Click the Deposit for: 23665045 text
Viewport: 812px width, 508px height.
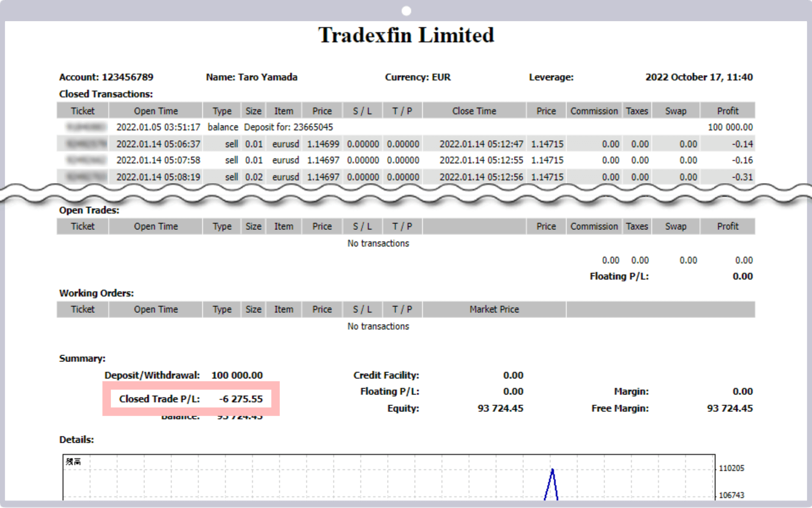(288, 127)
